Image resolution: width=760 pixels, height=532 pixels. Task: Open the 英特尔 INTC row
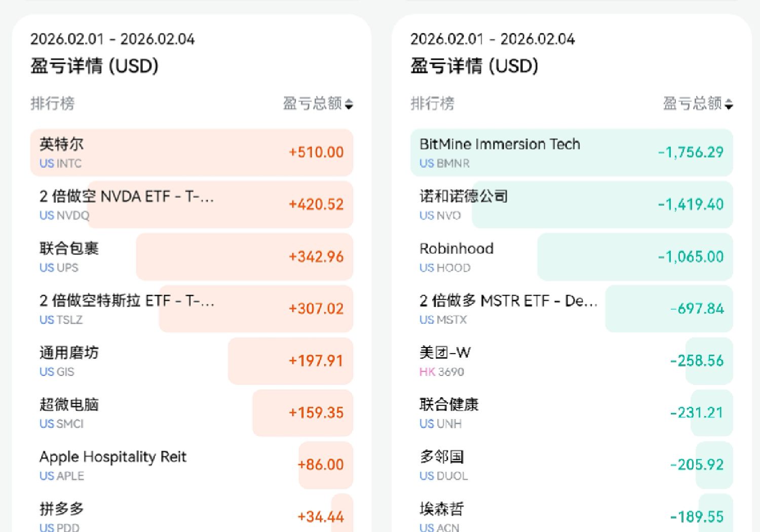pyautogui.click(x=192, y=153)
